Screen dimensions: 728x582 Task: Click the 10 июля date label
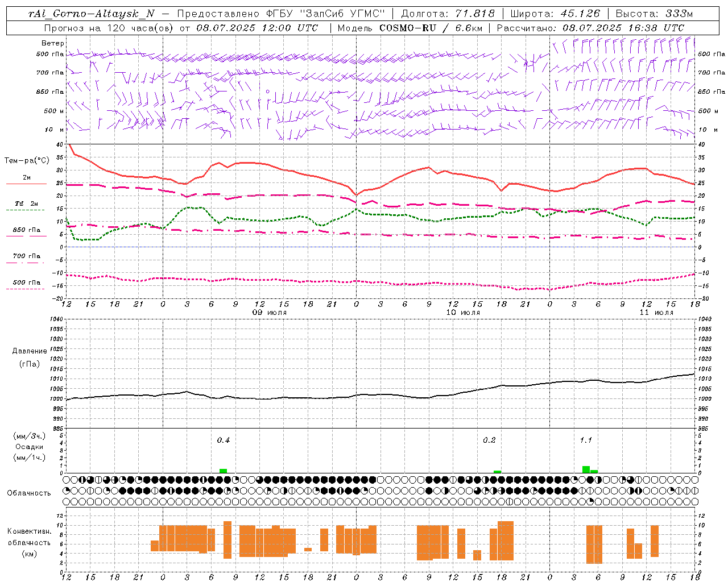(463, 313)
